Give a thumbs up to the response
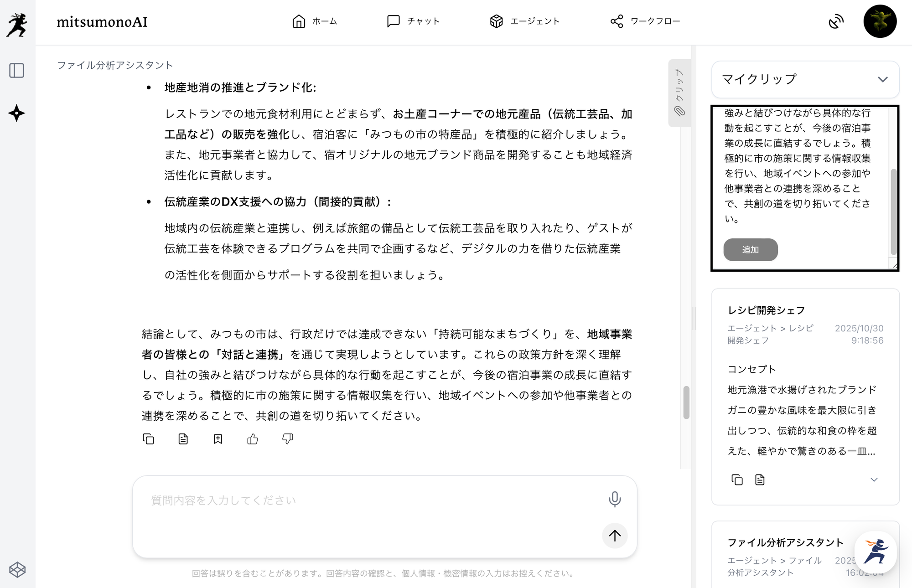Screen dimensions: 912x588 click(x=253, y=439)
